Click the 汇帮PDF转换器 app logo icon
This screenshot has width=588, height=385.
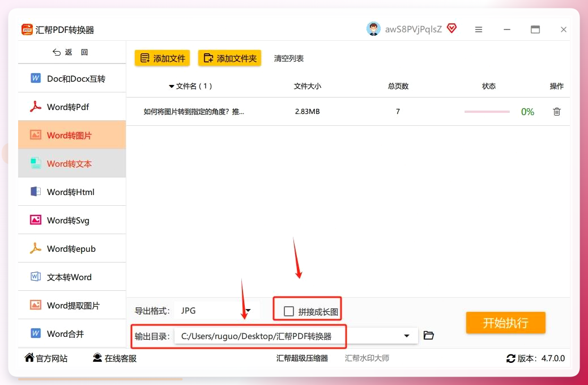pos(27,29)
